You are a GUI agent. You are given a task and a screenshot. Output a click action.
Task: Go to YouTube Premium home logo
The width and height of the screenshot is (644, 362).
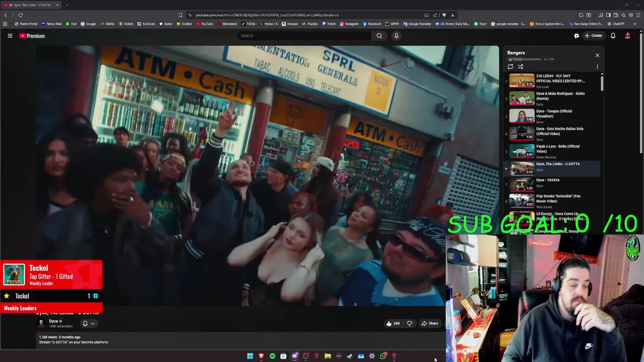(32, 36)
